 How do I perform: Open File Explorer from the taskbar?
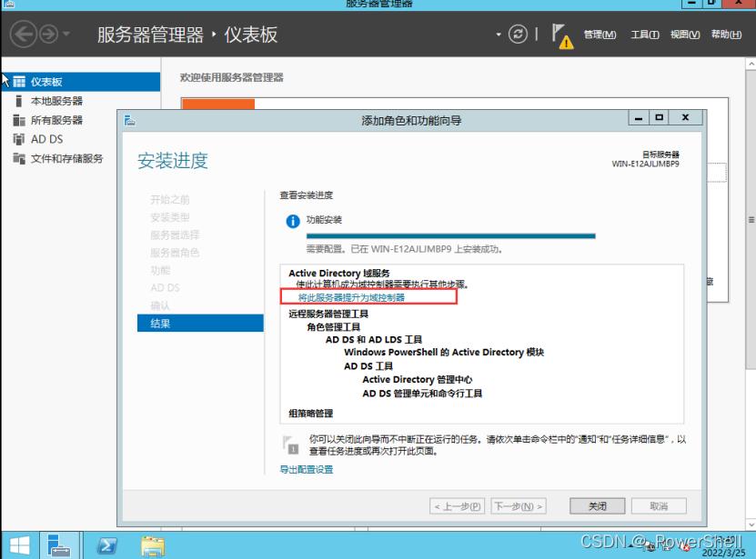[153, 545]
